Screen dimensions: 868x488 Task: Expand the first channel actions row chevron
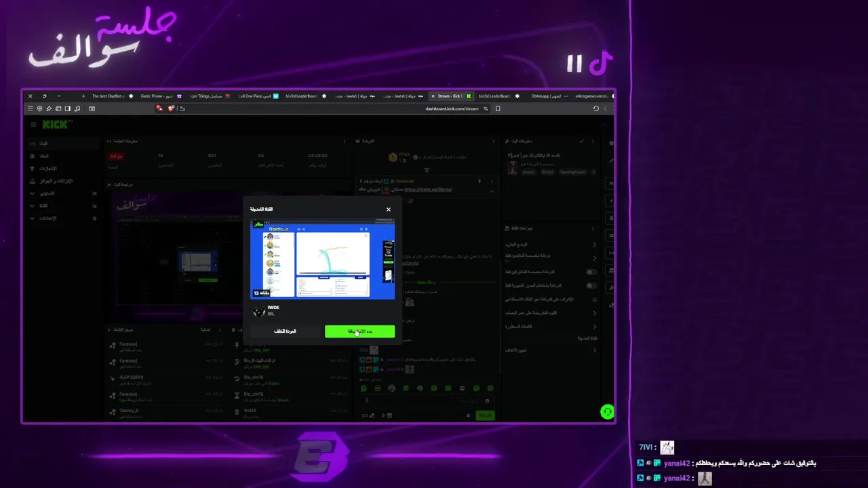click(x=595, y=244)
